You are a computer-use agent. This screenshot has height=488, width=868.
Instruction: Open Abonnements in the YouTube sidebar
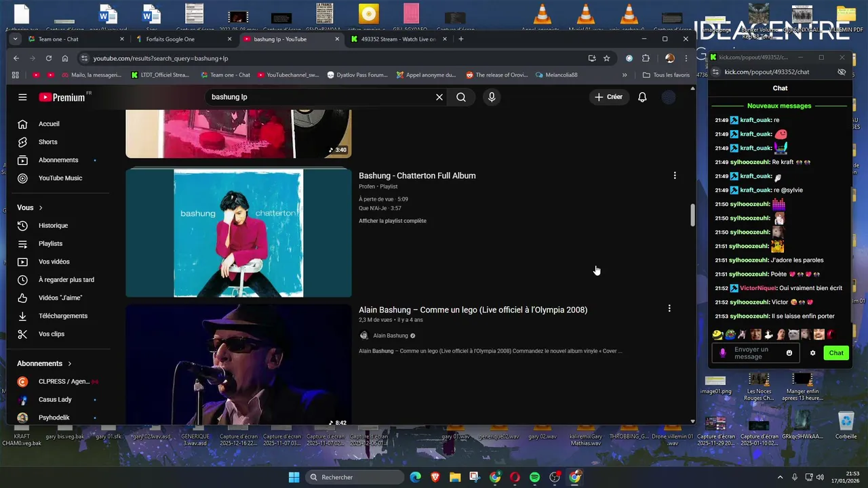click(57, 160)
